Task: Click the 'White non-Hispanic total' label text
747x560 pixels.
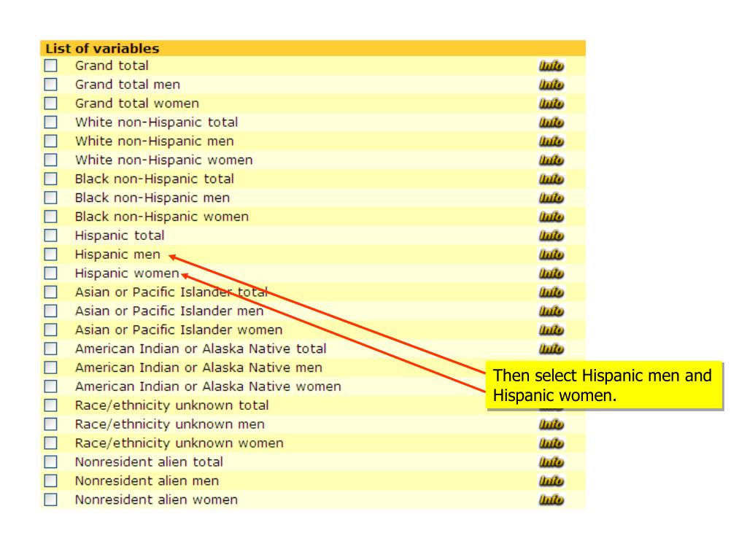Action: tap(156, 122)
